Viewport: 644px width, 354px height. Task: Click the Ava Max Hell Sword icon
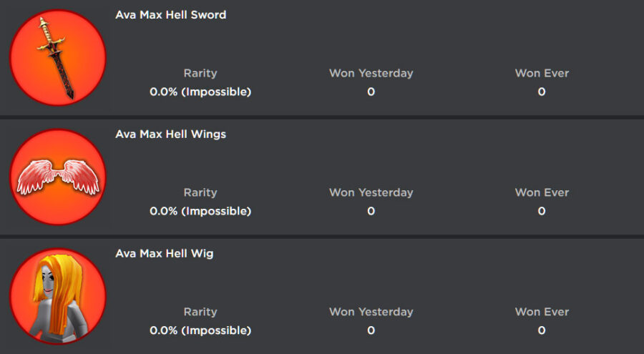coord(57,58)
